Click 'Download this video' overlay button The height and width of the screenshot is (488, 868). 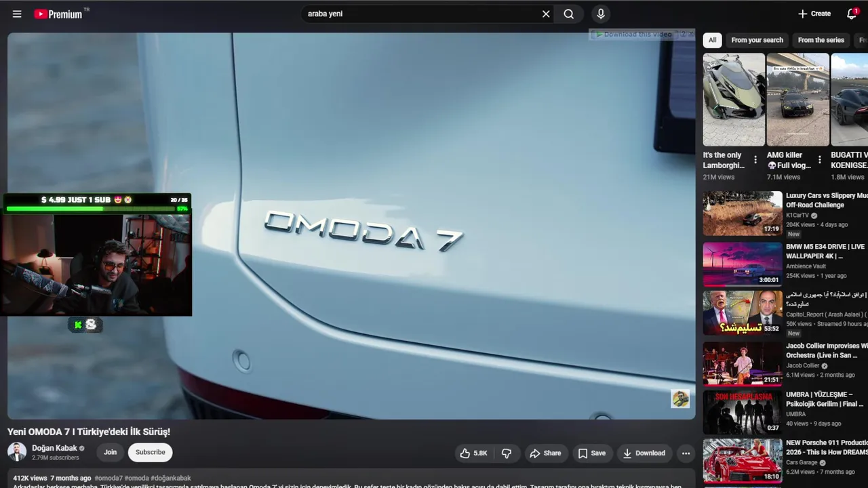[633, 34]
